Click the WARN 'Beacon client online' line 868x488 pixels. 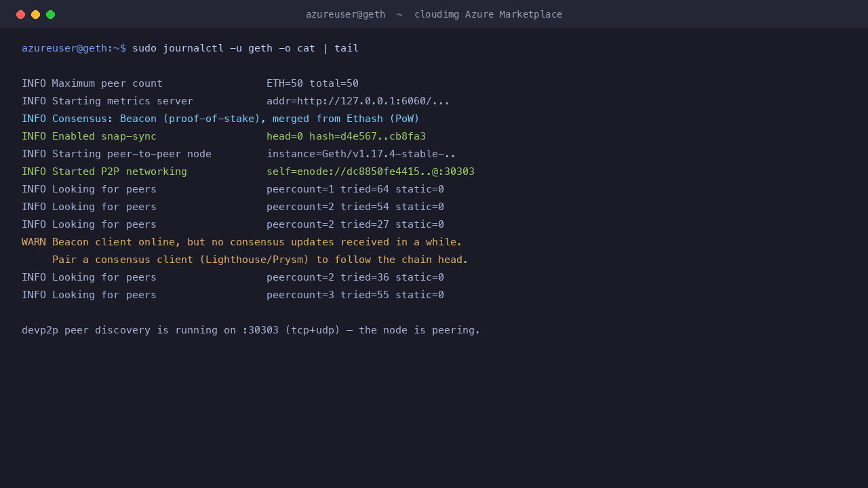tap(241, 242)
